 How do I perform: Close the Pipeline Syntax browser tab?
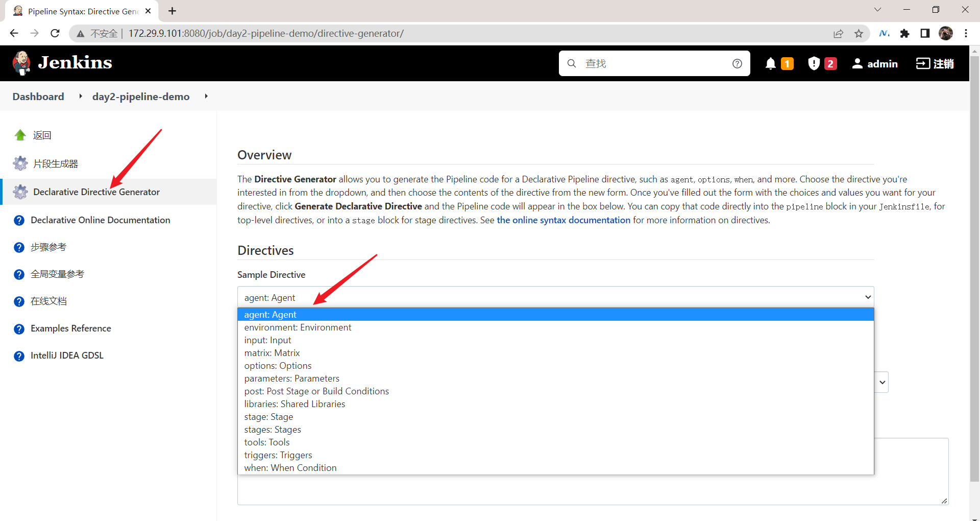pos(148,11)
